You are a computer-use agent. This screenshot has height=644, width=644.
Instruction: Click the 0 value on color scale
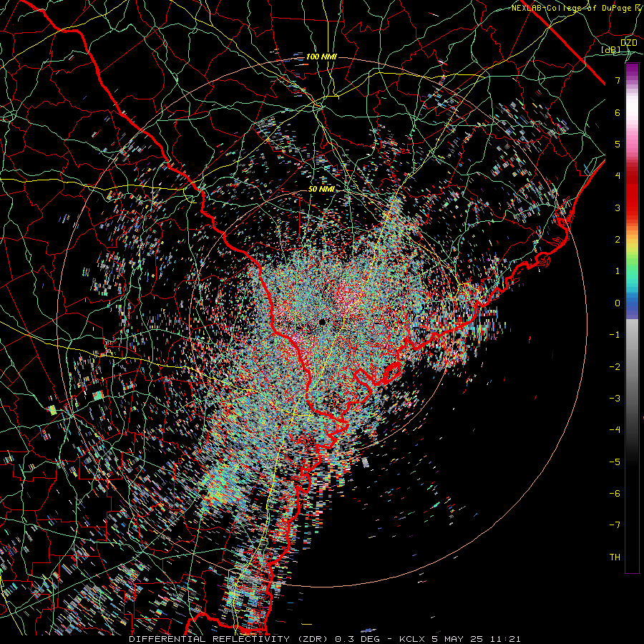[x=618, y=303]
